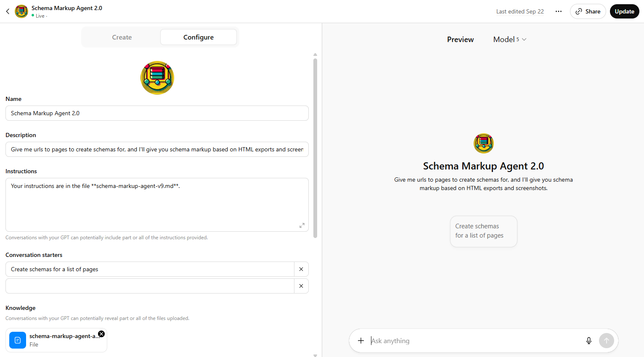644x357 pixels.
Task: Click the file icon on schema-markup-agent knowledge item
Action: pyautogui.click(x=17, y=340)
